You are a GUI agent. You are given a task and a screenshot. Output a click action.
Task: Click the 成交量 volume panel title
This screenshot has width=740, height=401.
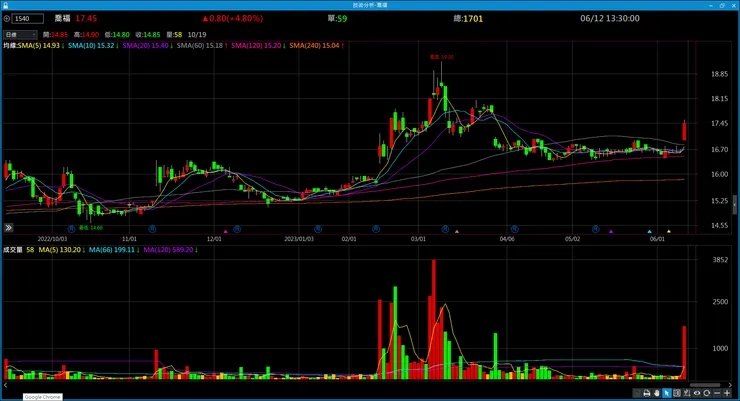13,250
